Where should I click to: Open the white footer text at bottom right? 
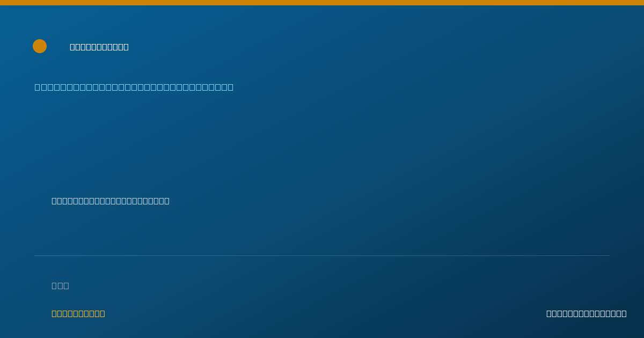[587, 313]
